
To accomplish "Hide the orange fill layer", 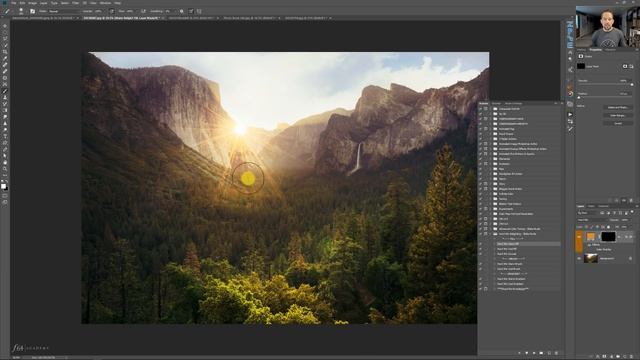I will tap(579, 236).
